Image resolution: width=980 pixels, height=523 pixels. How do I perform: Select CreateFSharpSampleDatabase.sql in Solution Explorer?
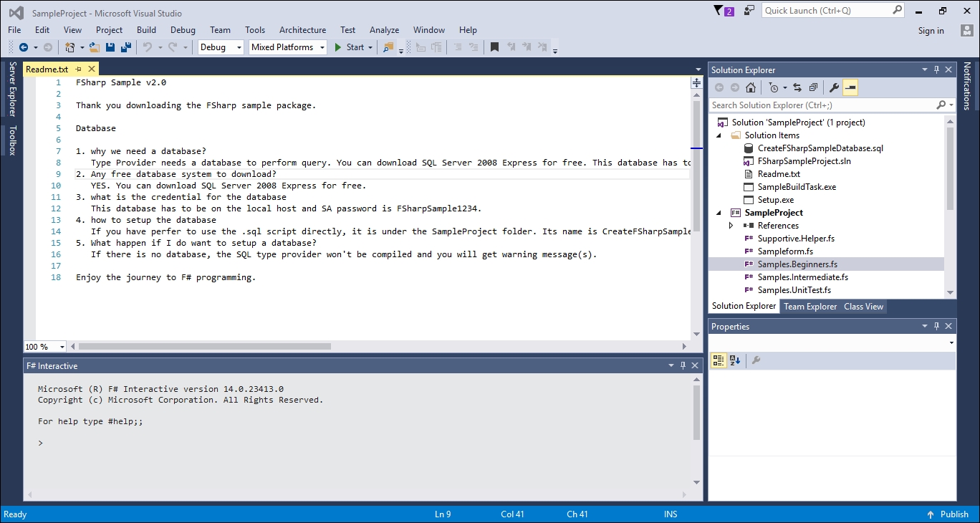[820, 148]
